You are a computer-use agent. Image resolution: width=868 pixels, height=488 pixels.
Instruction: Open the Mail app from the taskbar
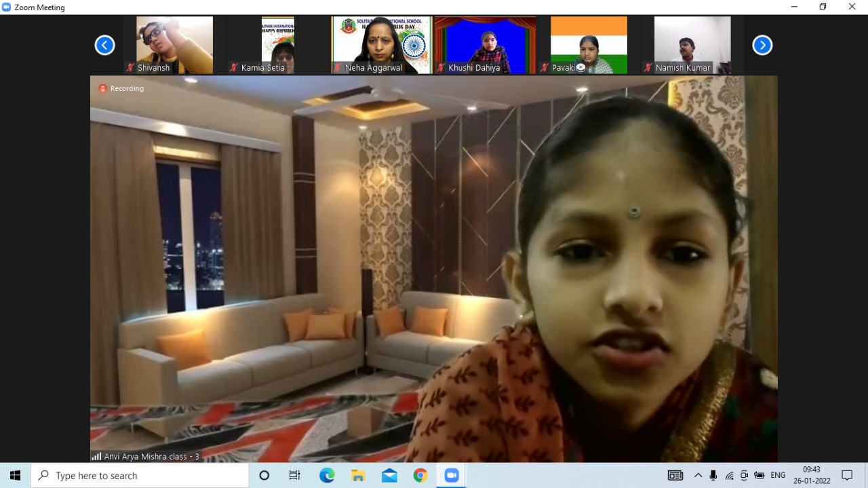point(389,475)
